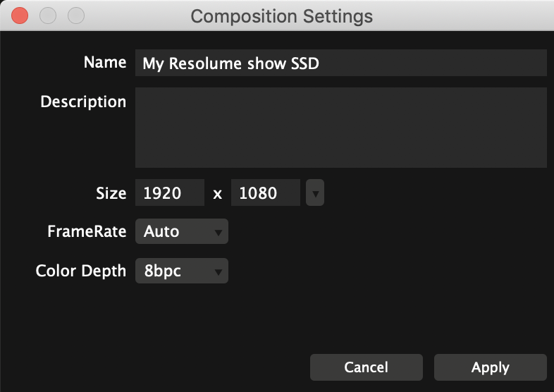554x392 pixels.
Task: Open the Size presets dropdown arrow
Action: pos(316,193)
